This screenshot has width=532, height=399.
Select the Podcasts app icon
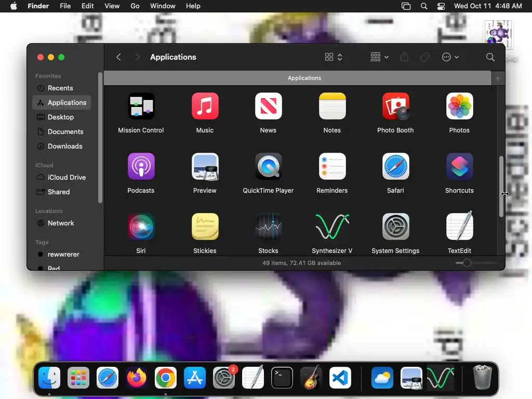[141, 166]
